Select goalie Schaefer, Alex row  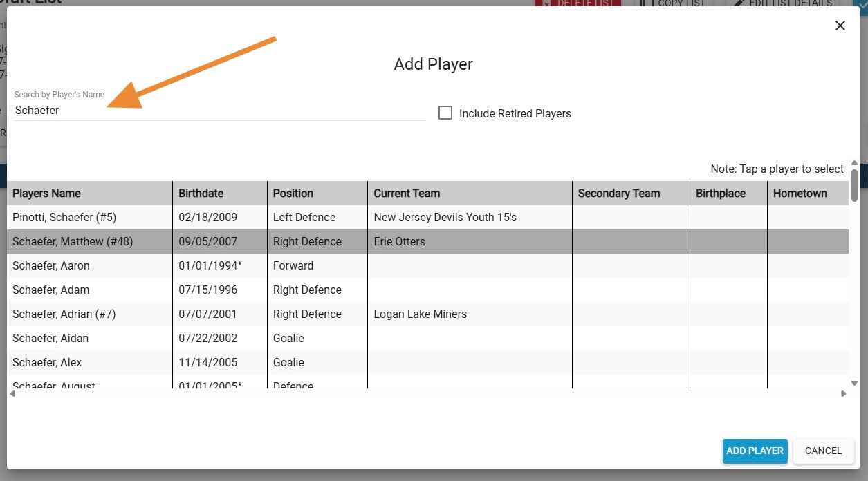[428, 362]
